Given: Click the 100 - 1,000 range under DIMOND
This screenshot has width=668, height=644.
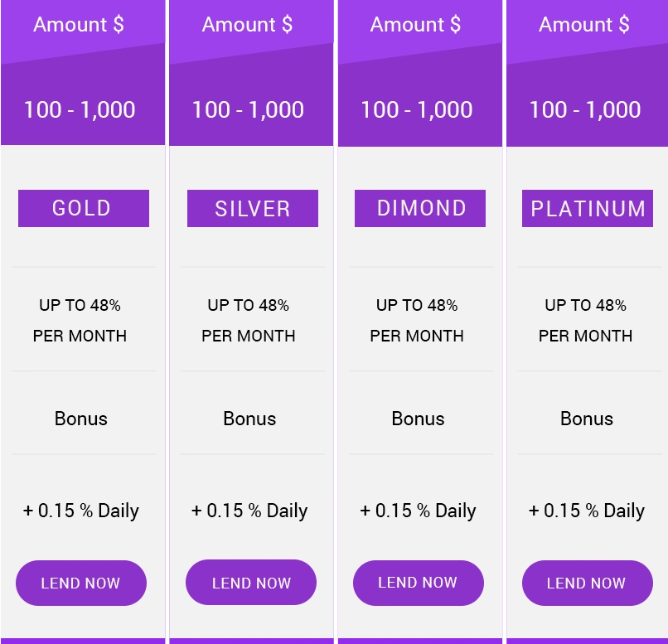Looking at the screenshot, I should tap(417, 109).
